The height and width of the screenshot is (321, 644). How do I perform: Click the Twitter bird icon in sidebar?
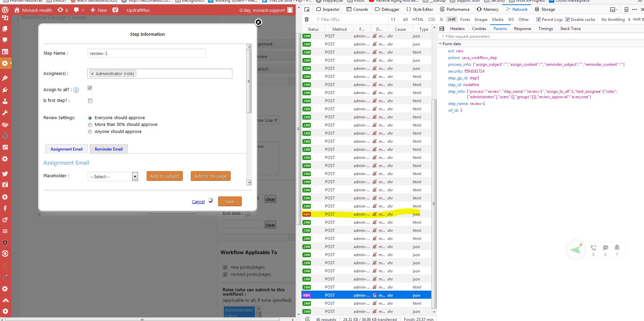pos(5,174)
